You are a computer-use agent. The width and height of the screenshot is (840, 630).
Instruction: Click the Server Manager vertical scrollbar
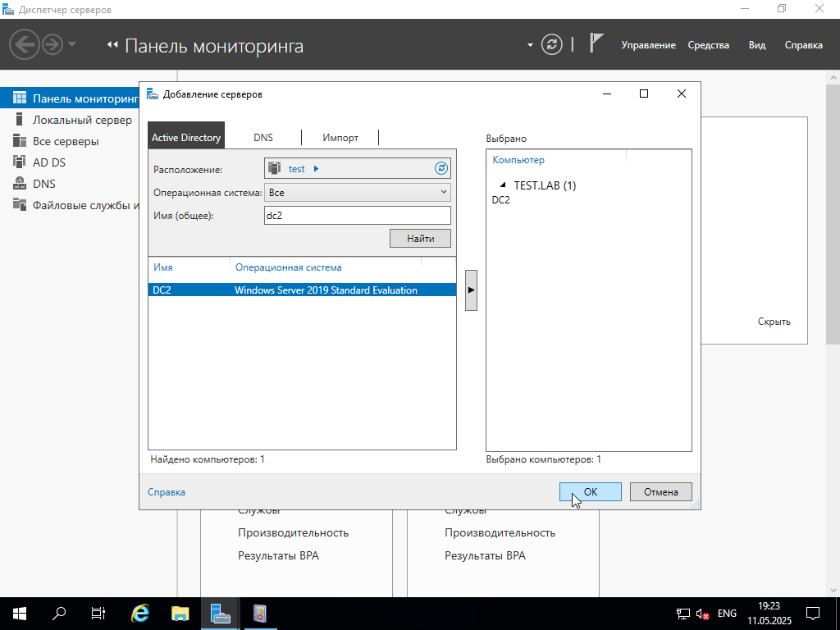point(833,214)
